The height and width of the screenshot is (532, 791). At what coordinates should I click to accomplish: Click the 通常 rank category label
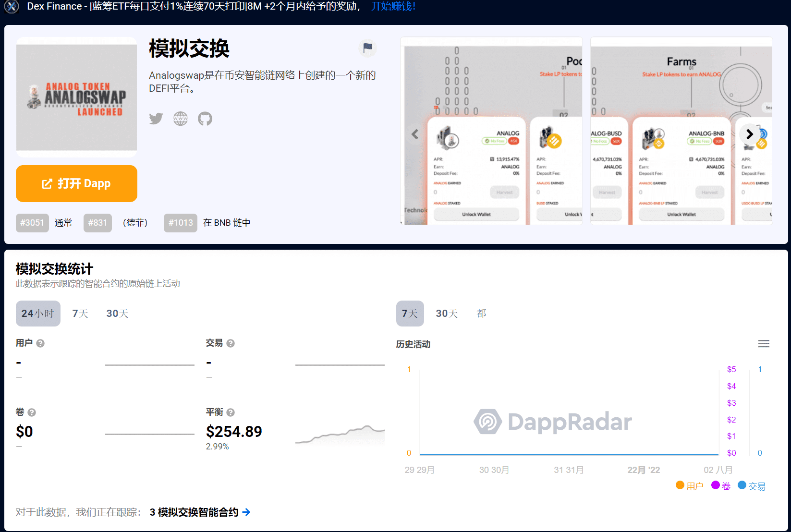tap(63, 223)
